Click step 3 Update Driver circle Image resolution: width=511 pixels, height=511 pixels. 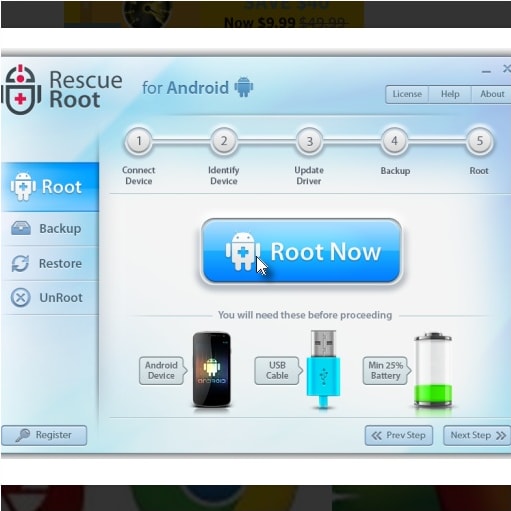309,141
